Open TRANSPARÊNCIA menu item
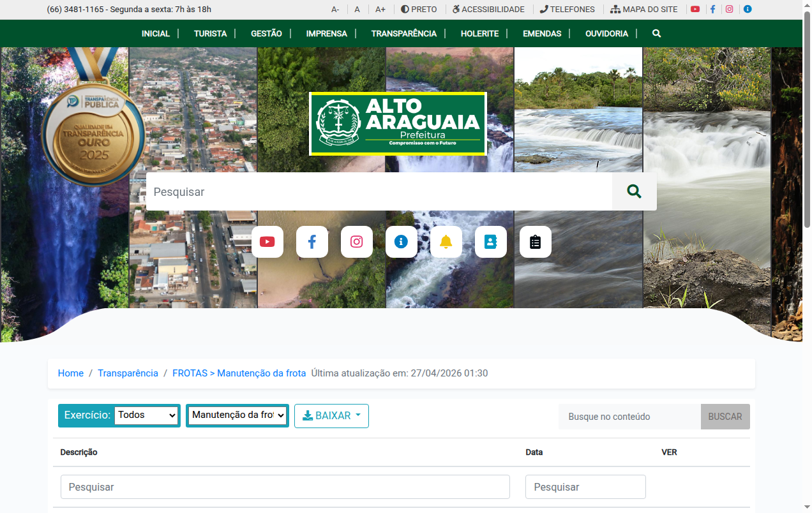 click(x=404, y=33)
